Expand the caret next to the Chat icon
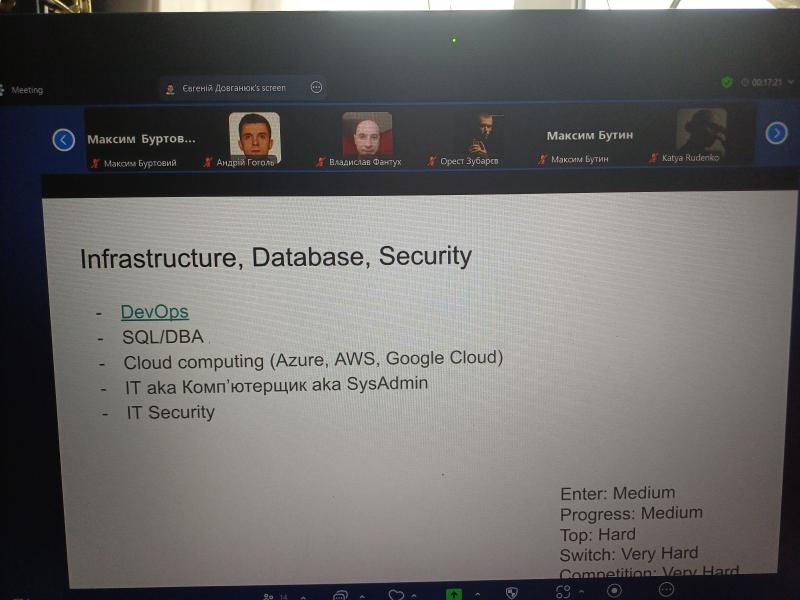800x600 pixels. (x=362, y=595)
